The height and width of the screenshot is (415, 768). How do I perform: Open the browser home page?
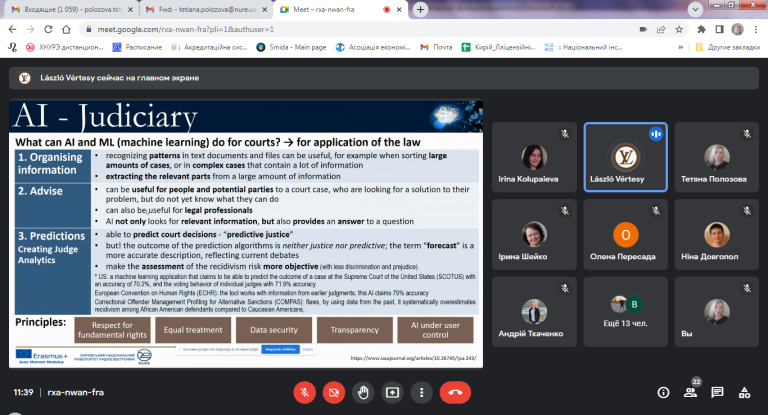click(x=66, y=29)
